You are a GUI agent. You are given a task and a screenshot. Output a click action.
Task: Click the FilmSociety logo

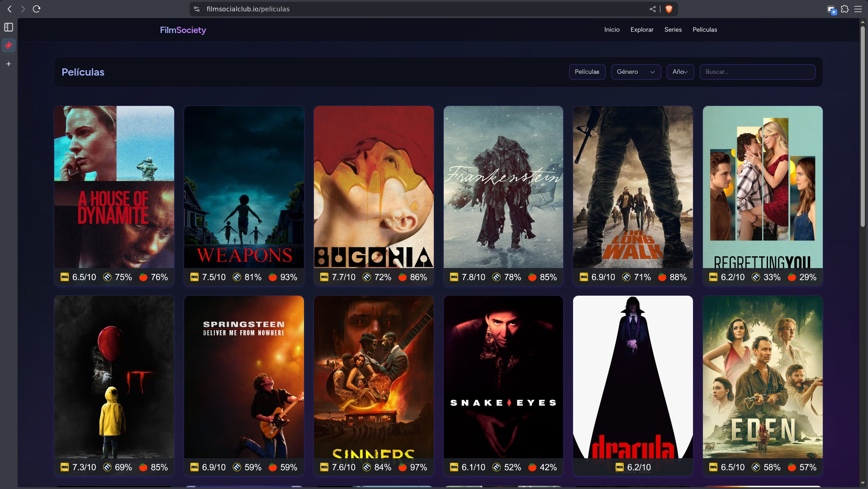click(183, 30)
